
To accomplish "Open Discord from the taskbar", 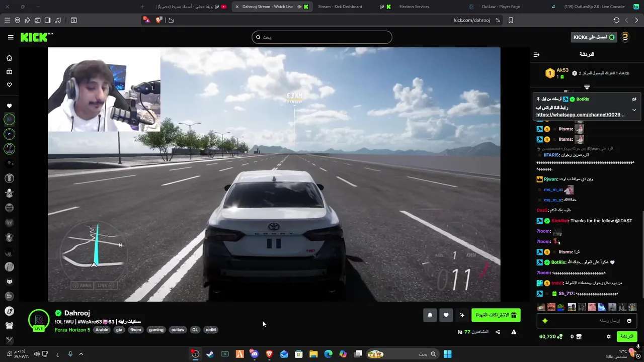I will [x=255, y=354].
